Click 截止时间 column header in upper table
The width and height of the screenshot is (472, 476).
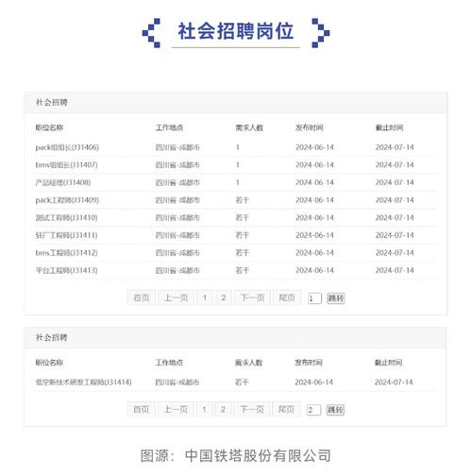pos(390,127)
